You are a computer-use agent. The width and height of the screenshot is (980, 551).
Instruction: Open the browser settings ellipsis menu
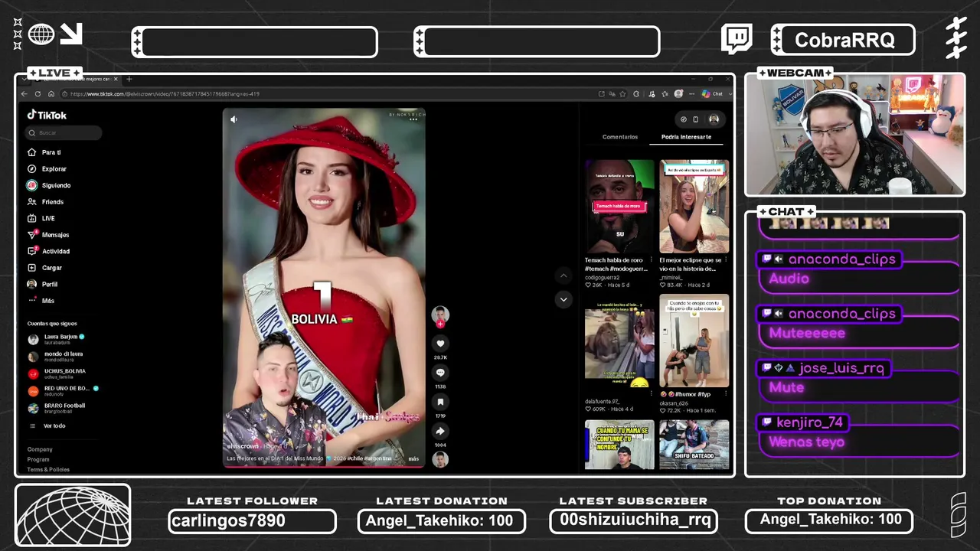(691, 94)
